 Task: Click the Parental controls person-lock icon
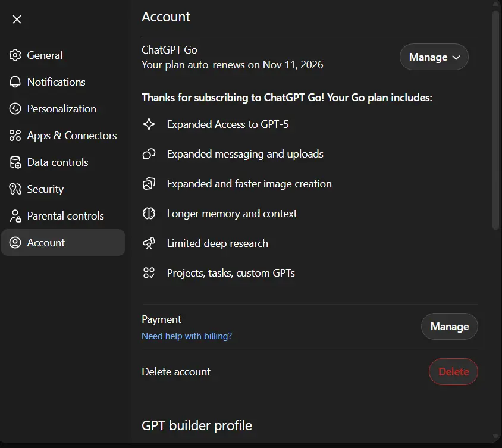click(x=15, y=216)
